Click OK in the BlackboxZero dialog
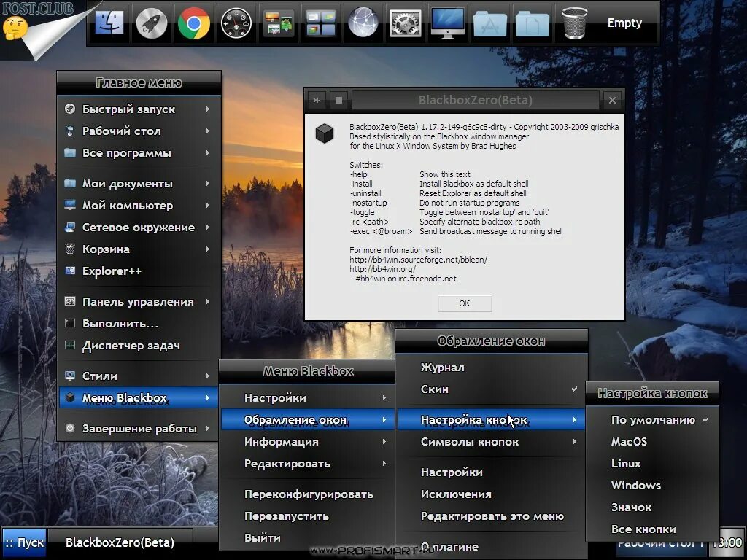Viewport: 747px width, 560px height. tap(465, 303)
